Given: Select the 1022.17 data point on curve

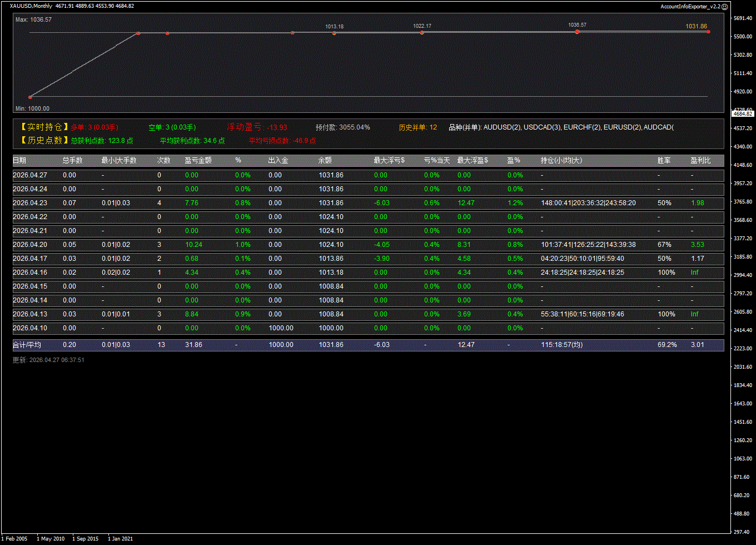Looking at the screenshot, I should click(x=422, y=33).
